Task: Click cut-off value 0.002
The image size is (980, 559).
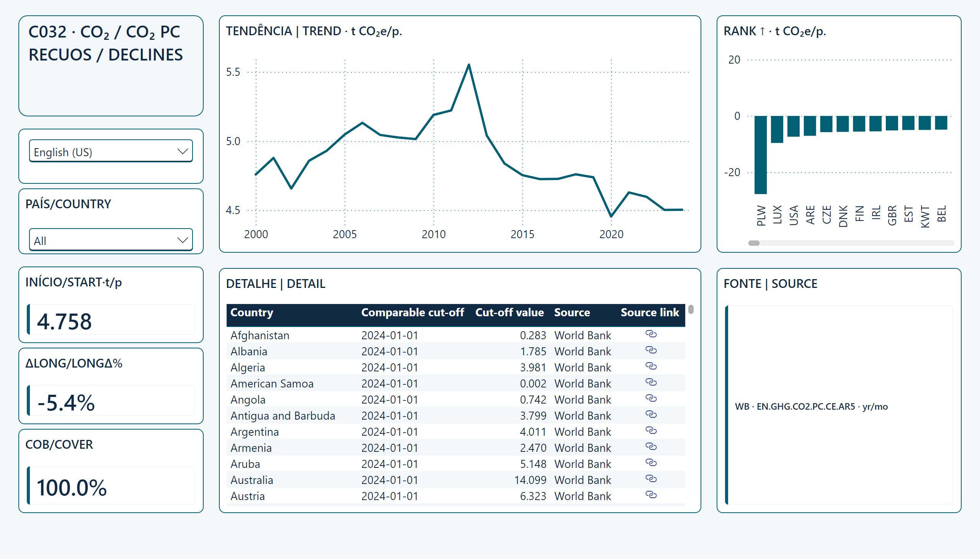Action: (533, 384)
